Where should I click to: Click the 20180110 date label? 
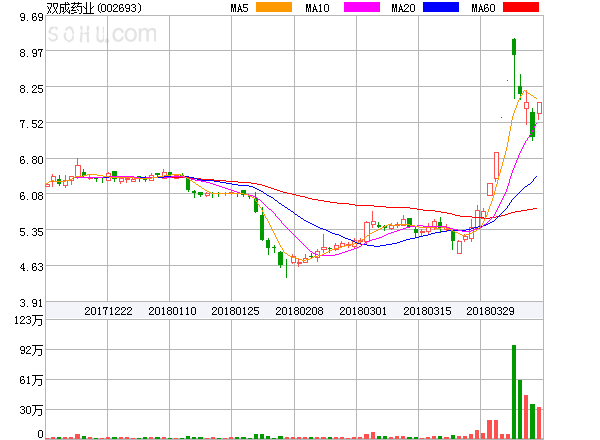172,311
